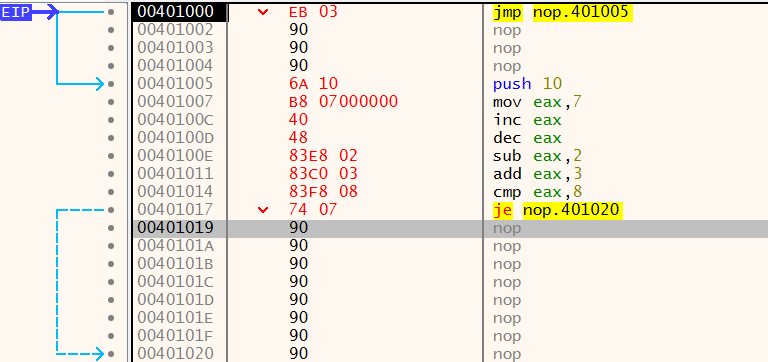Select address 00401007
Image resolution: width=768 pixels, height=362 pixels.
(175, 102)
